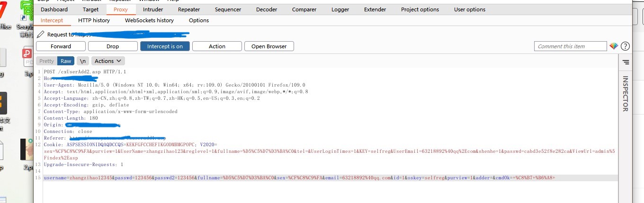Screen dimensions: 644x203
Task: Open the Extender tab
Action: pyautogui.click(x=375, y=9)
